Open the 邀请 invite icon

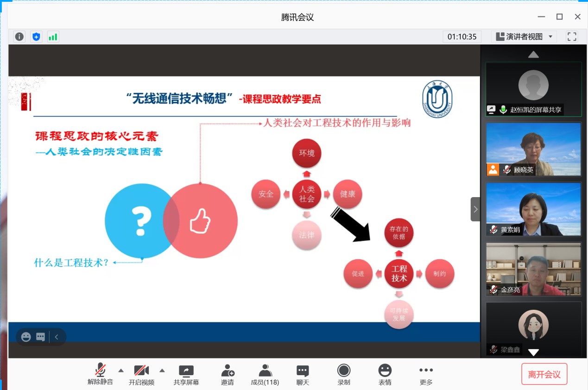point(228,375)
